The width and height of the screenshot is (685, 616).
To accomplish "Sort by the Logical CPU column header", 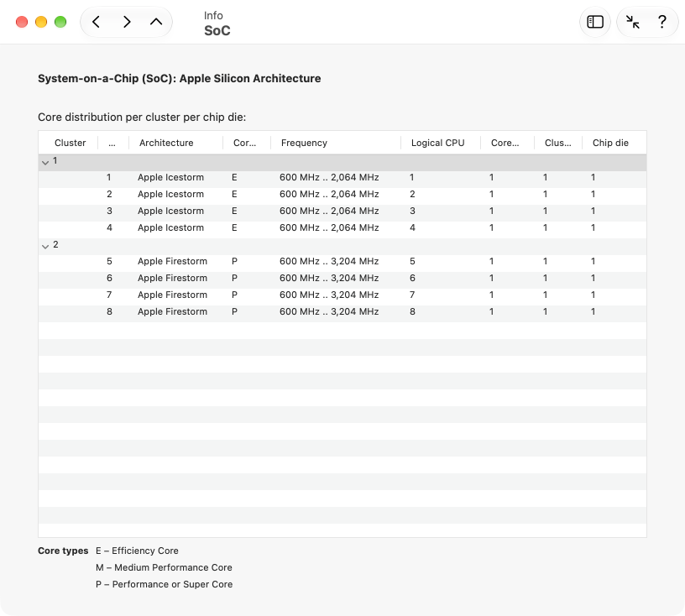I will click(437, 143).
